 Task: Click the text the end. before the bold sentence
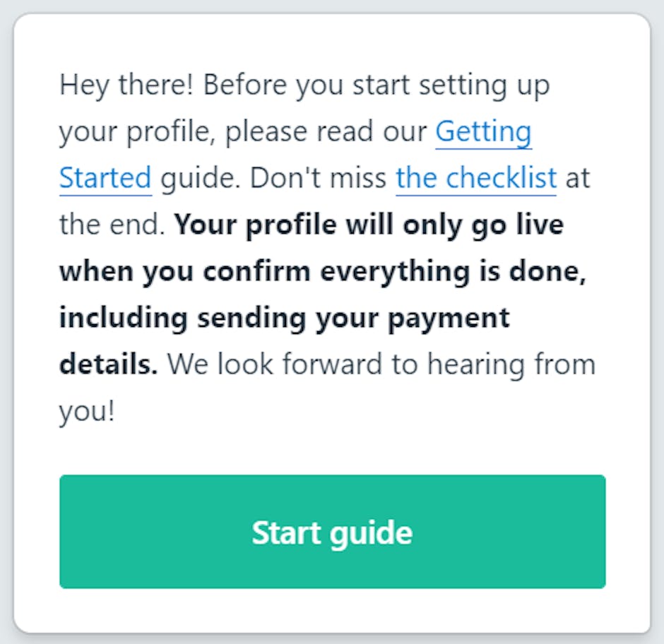(x=112, y=225)
